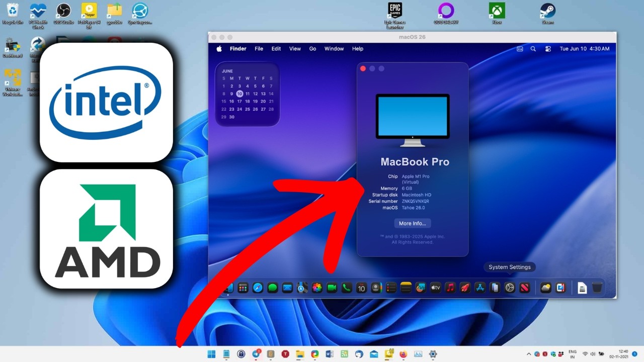The image size is (644, 362).
Task: Open the View menu
Action: coord(295,49)
